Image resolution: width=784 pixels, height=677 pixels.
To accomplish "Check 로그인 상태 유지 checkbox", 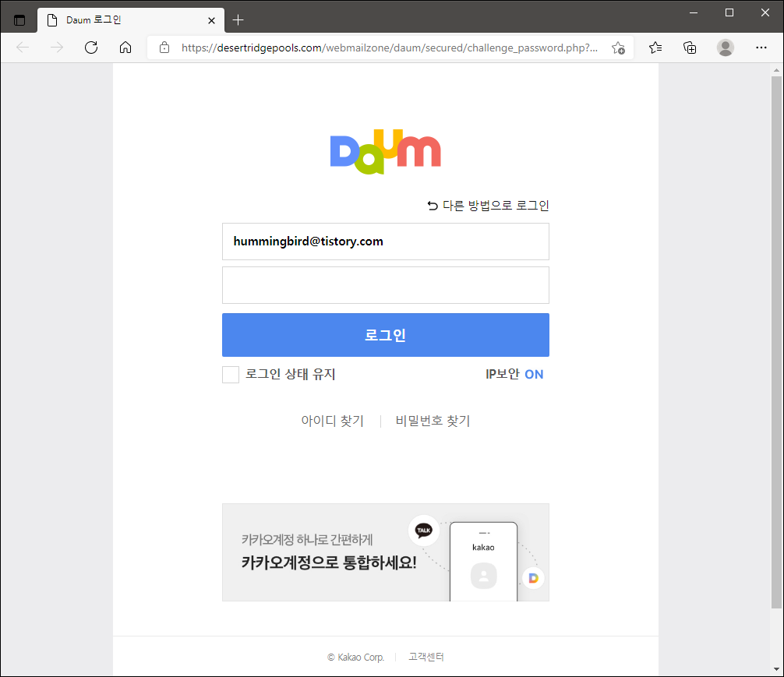I will tap(231, 375).
